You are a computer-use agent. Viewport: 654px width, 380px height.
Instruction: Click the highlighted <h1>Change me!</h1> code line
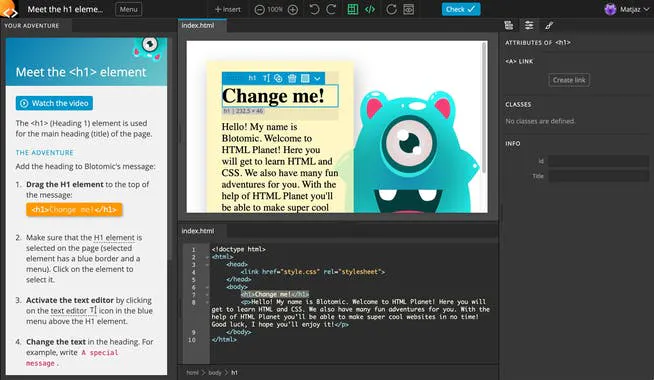[x=275, y=294]
